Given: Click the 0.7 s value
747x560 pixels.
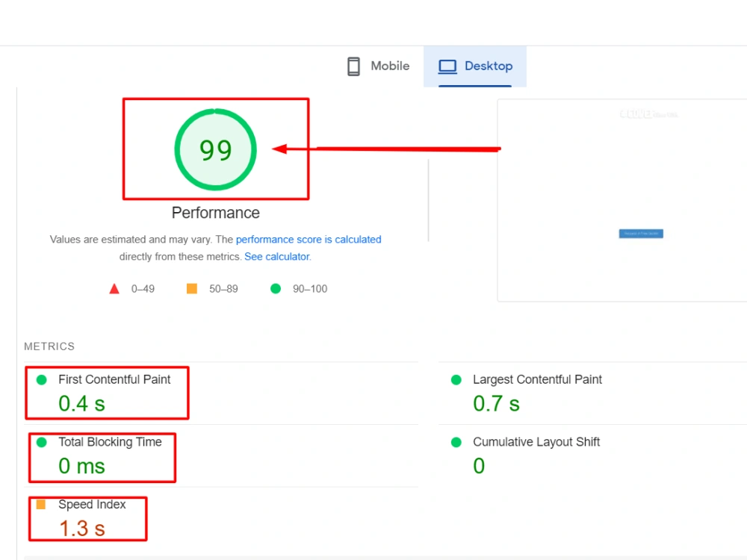Looking at the screenshot, I should 496,404.
